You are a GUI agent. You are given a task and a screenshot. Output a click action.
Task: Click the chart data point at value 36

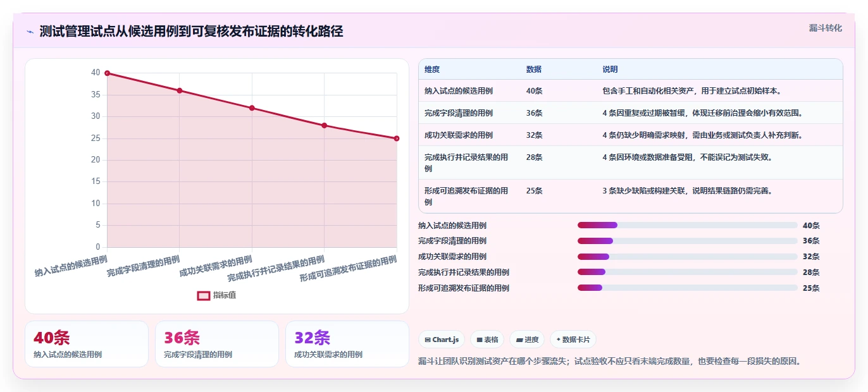pyautogui.click(x=180, y=90)
